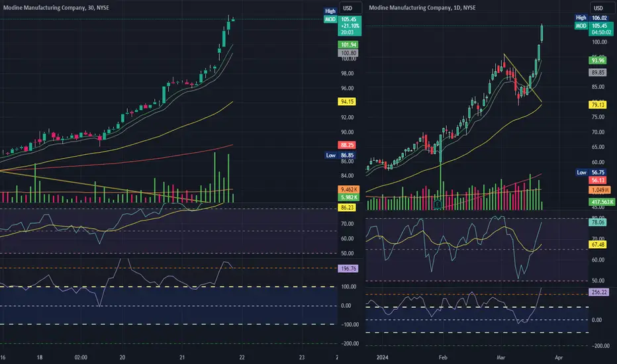The height and width of the screenshot is (364, 617).
Task: Open USD currency selector on 30-minute chart
Action: [x=350, y=8]
